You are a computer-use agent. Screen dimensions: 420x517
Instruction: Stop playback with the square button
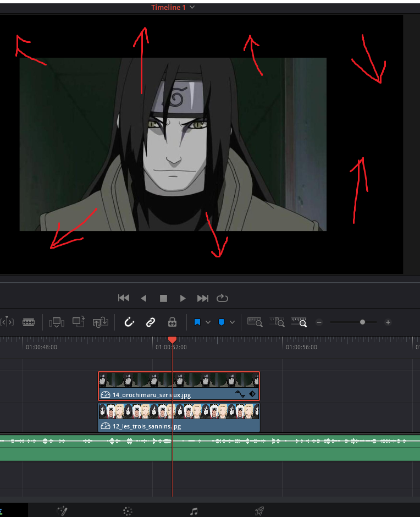point(163,299)
